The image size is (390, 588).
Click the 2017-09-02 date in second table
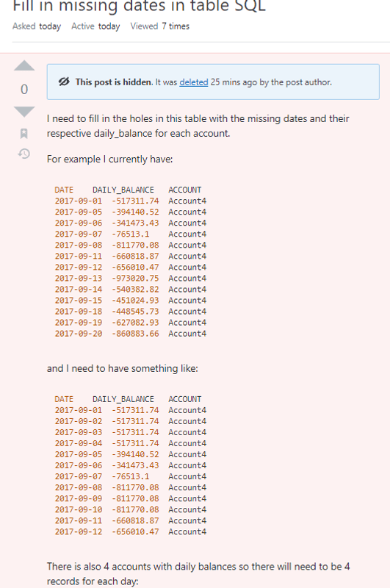[79, 421]
